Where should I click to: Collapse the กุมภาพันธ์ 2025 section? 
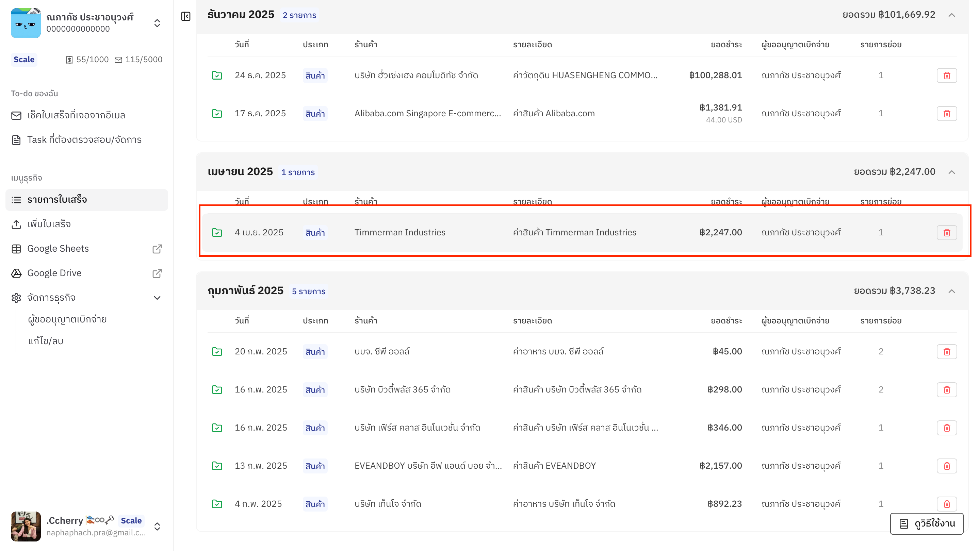951,291
